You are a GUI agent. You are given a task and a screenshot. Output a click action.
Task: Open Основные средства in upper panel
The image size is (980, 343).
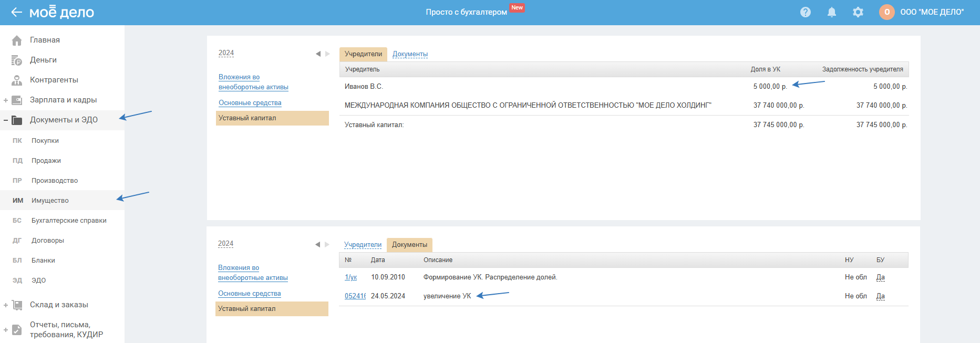[250, 103]
